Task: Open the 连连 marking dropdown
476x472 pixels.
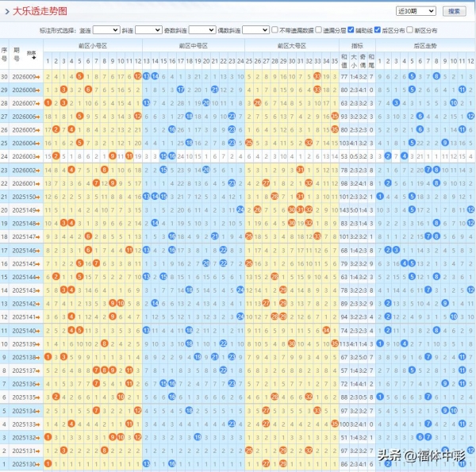Action: pos(106,29)
